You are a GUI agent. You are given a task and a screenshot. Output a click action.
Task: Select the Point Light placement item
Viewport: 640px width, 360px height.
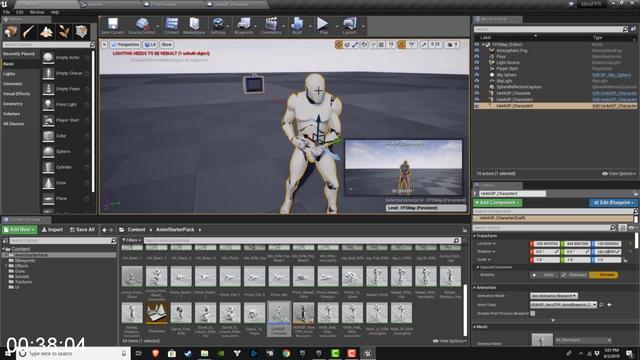point(66,104)
